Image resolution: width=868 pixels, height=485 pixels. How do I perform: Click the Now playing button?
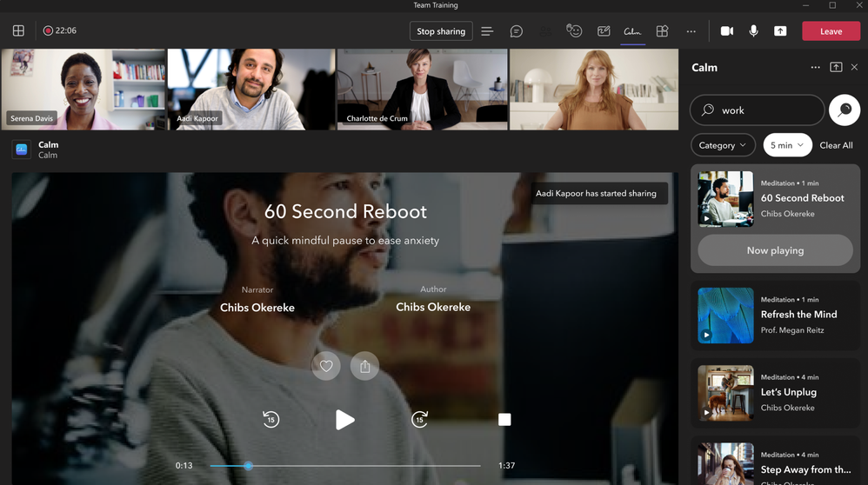775,250
